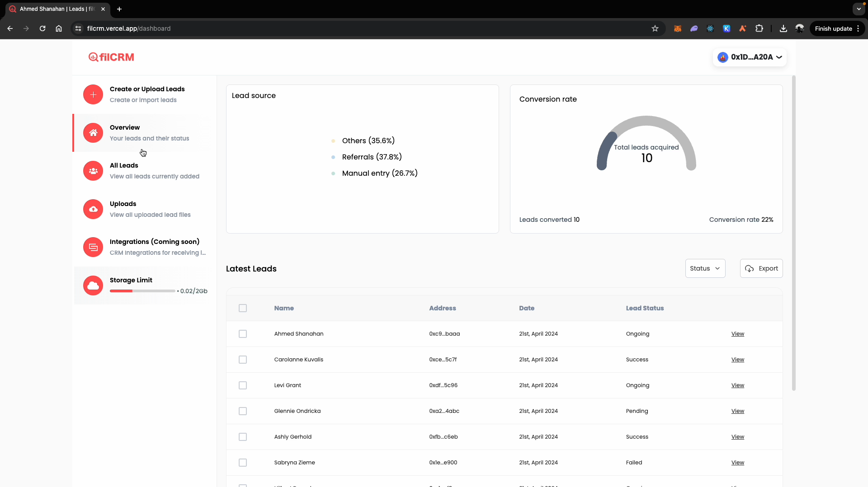Export the latest leads
Image resolution: width=868 pixels, height=487 pixels.
click(761, 268)
